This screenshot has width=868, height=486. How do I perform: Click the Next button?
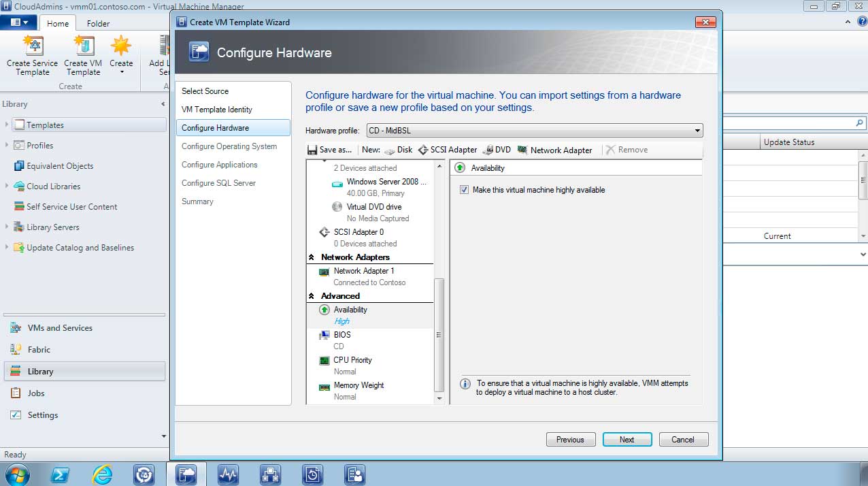point(627,440)
